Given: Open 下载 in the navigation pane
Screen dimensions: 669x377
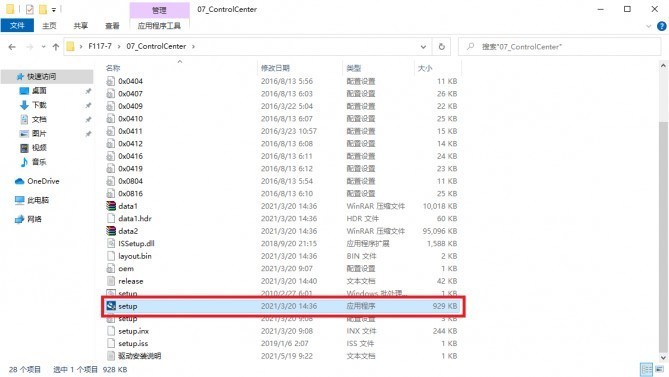Looking at the screenshot, I should [39, 105].
